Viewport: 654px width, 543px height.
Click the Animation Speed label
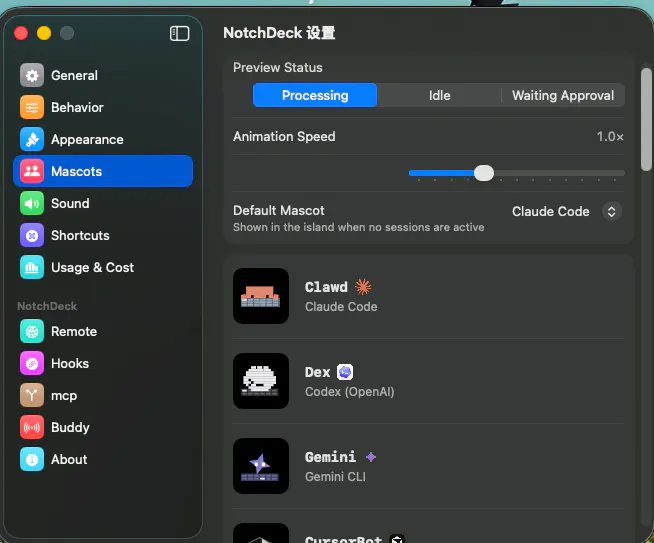(284, 136)
